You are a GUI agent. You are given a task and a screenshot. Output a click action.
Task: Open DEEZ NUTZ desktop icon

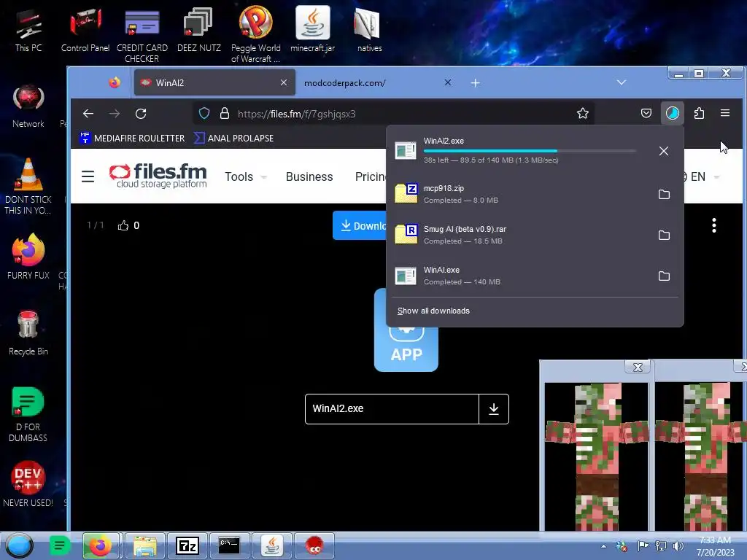tap(198, 31)
